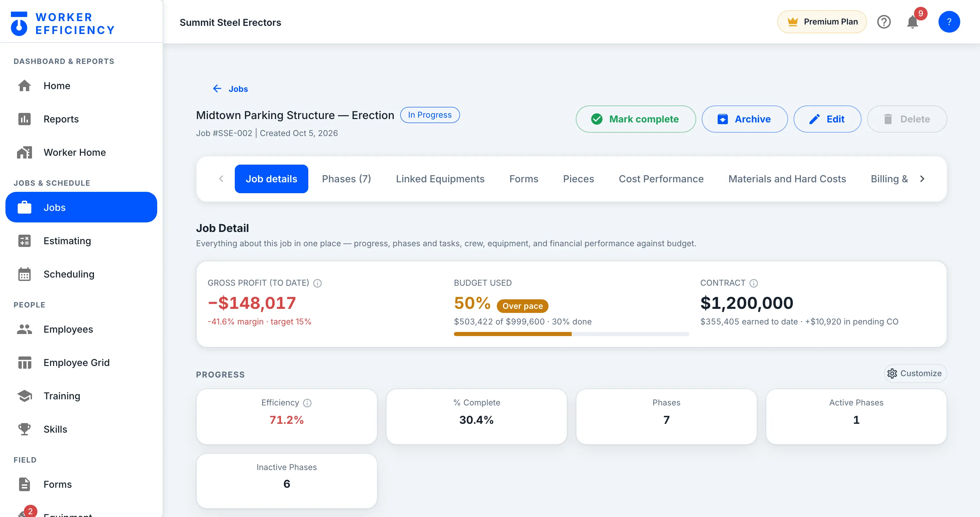The image size is (980, 517).
Task: Click the Skills trophy icon
Action: (x=24, y=429)
